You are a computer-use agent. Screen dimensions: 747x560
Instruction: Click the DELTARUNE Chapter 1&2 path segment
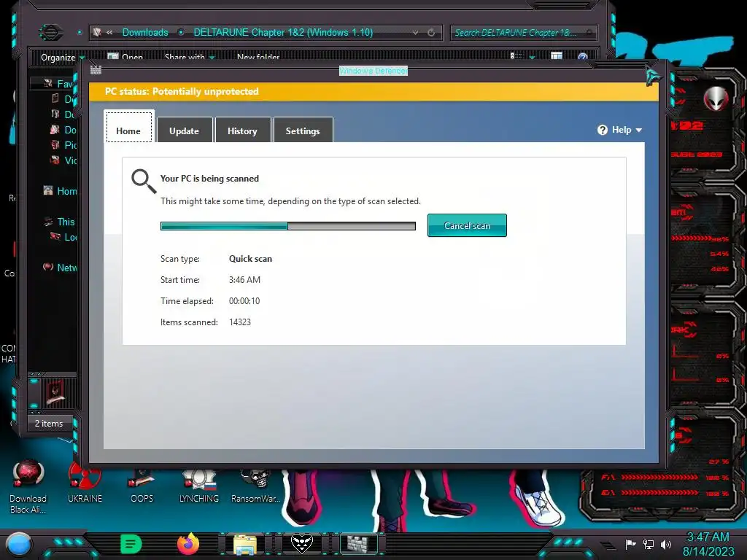click(x=283, y=32)
